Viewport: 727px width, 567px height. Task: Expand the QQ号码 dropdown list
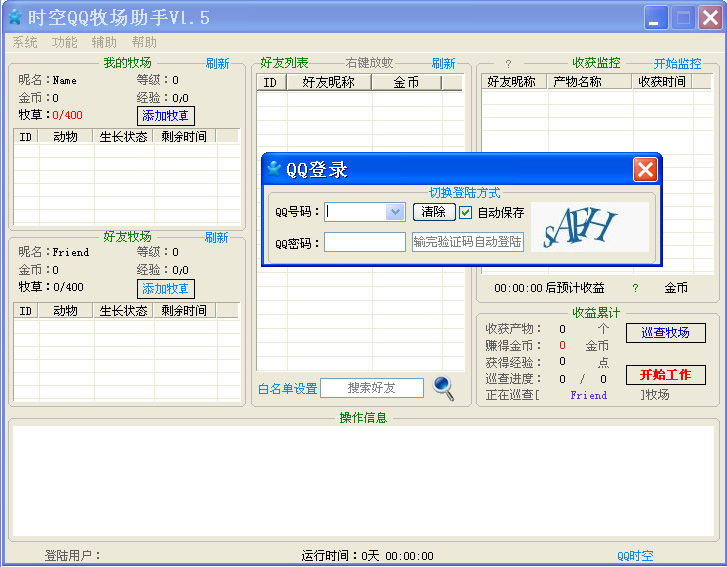coord(395,212)
